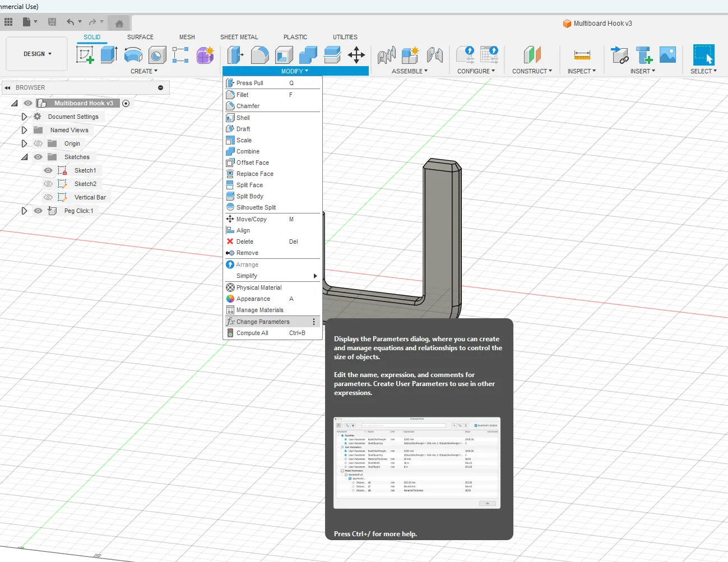Select the Create Sketch tool icon
This screenshot has width=728, height=562.
pyautogui.click(x=85, y=55)
